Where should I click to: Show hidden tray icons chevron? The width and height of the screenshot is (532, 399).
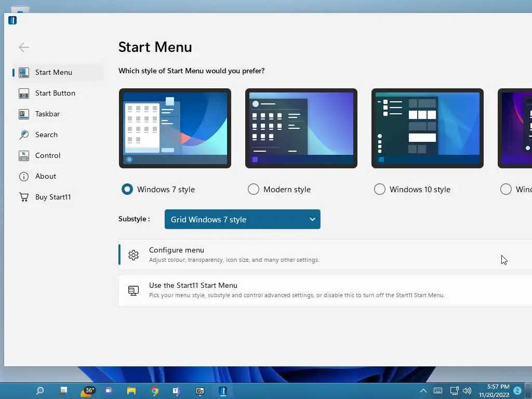click(x=423, y=391)
